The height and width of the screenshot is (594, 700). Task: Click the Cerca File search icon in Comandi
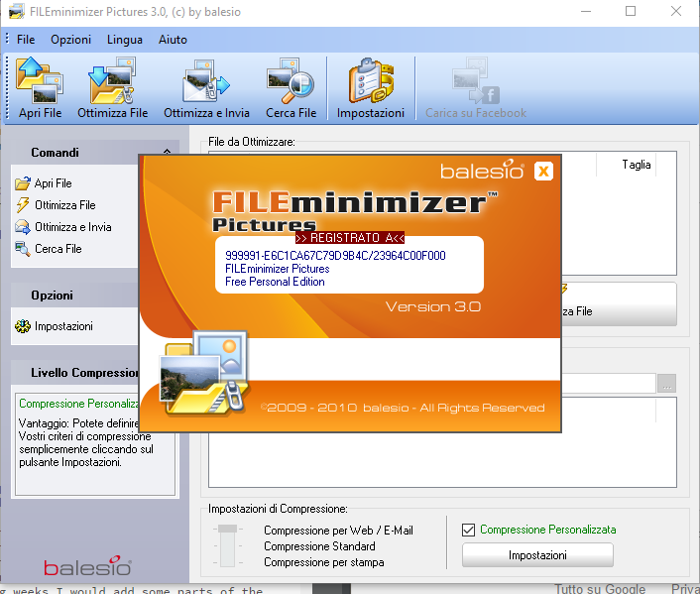coord(23,249)
